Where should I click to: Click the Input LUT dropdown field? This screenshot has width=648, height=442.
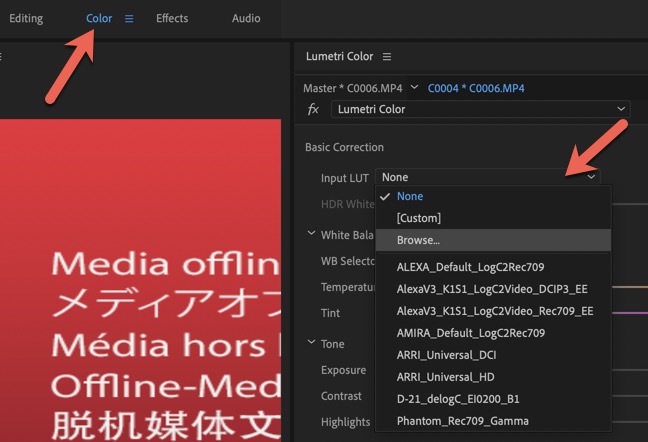488,177
